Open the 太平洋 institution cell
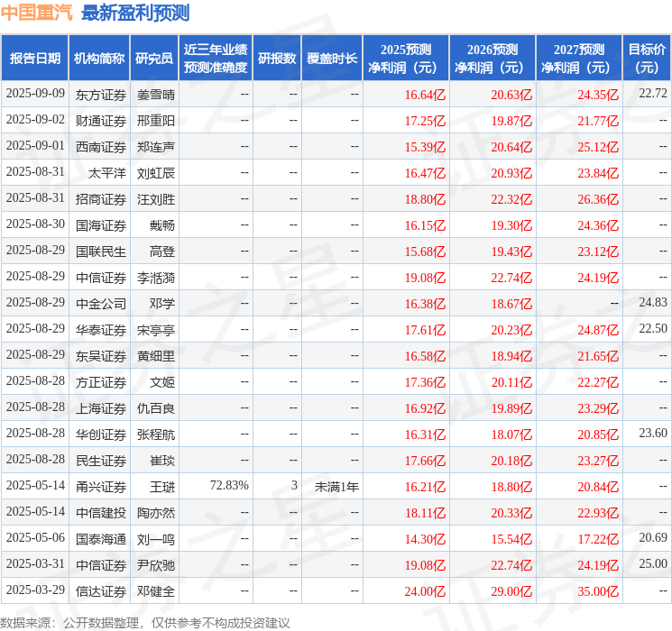The image size is (672, 631). point(100,172)
